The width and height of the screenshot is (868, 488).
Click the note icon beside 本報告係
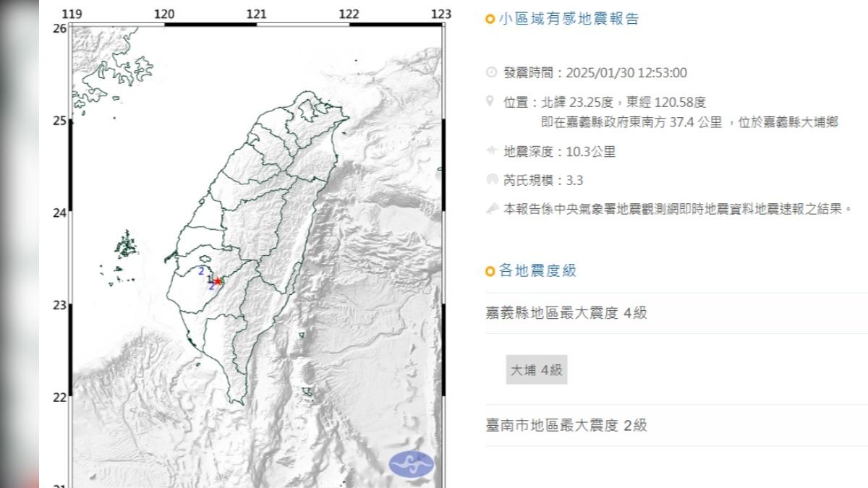[492, 208]
